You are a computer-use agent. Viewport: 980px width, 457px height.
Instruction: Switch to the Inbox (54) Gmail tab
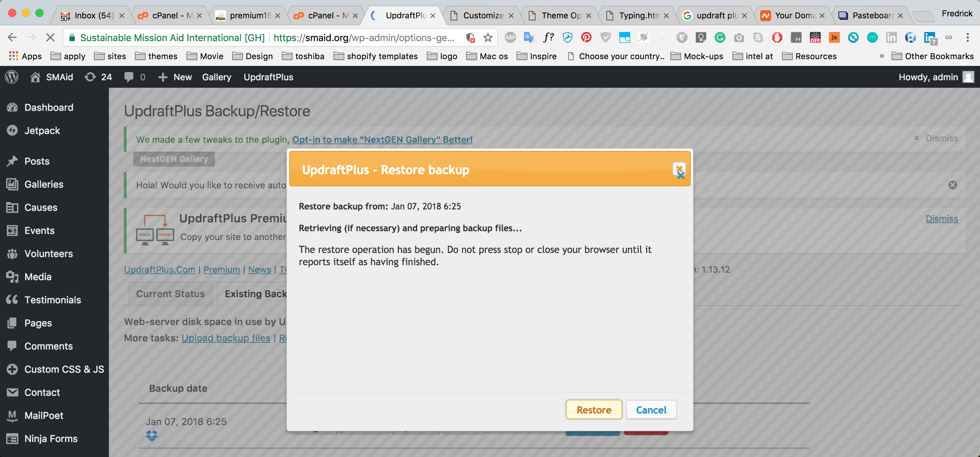click(91, 16)
